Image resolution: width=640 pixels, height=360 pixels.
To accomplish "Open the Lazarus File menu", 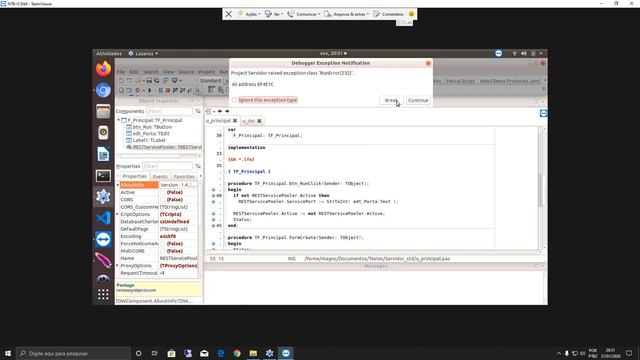I will tap(121, 72).
